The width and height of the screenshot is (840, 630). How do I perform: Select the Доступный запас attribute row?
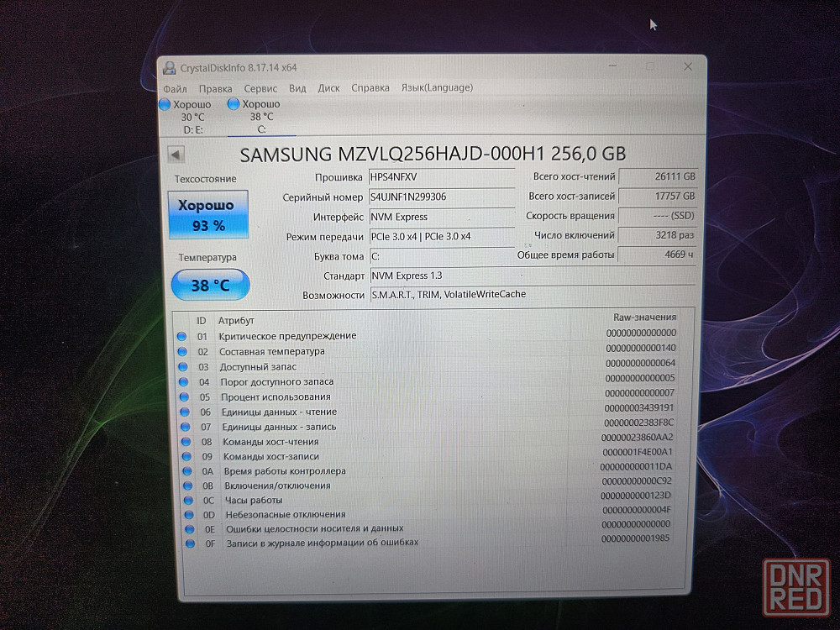tap(428, 365)
